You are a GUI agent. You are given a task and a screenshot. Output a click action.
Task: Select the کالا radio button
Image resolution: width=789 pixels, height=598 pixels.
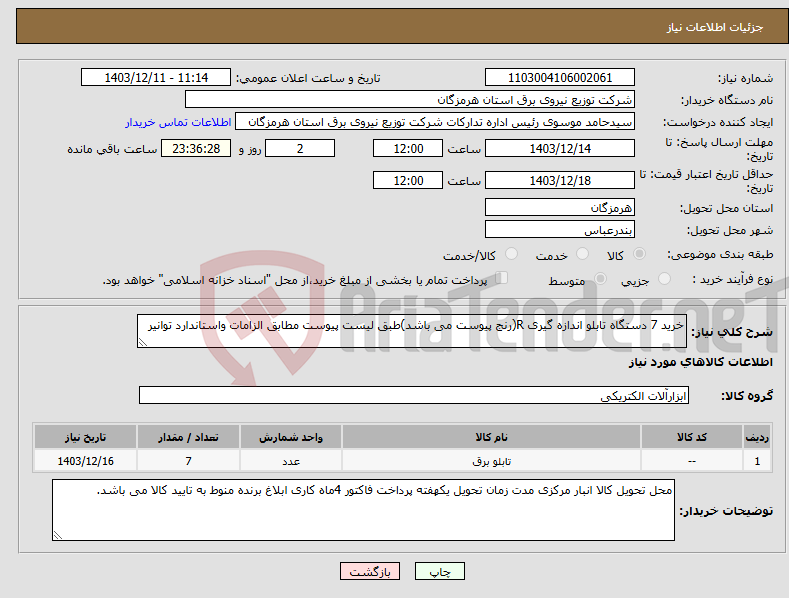[x=639, y=254]
